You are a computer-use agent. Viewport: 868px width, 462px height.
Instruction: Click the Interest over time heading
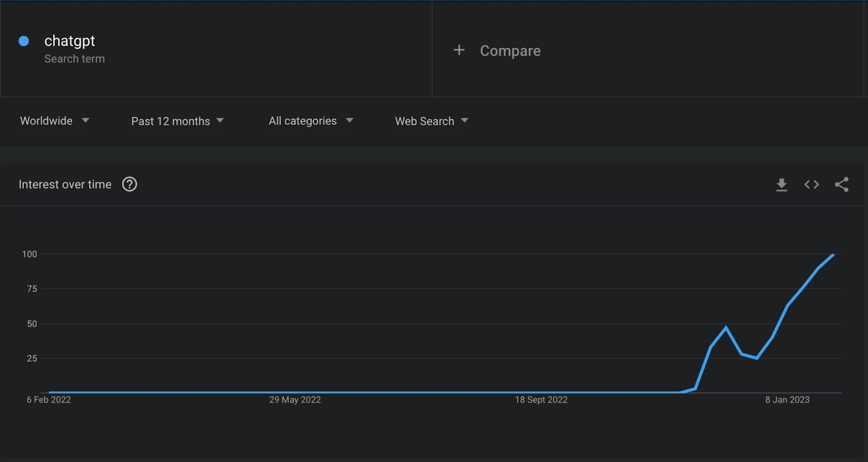65,185
